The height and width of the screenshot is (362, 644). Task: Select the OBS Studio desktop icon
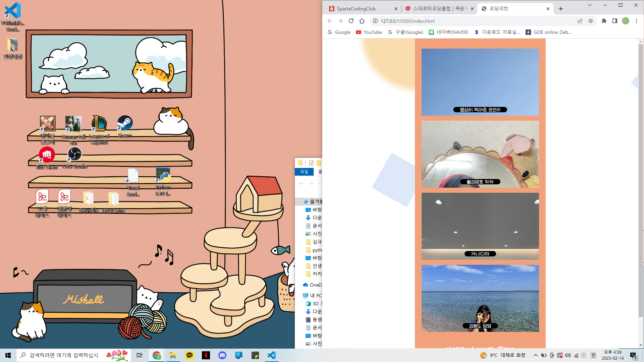point(75,158)
